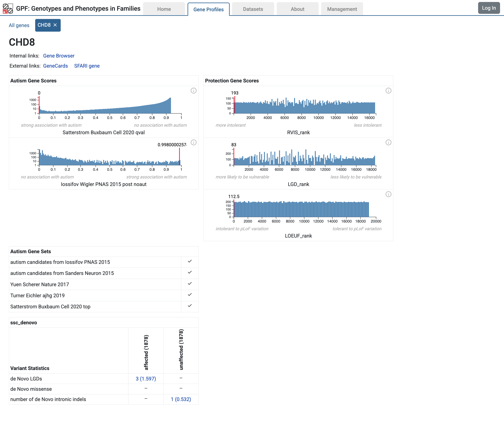The height and width of the screenshot is (421, 504).
Task: Open the Gene Browser internal link
Action: coord(59,56)
